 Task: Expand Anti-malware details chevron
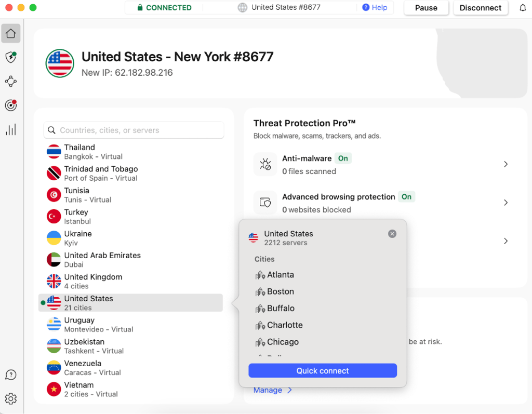coord(506,164)
